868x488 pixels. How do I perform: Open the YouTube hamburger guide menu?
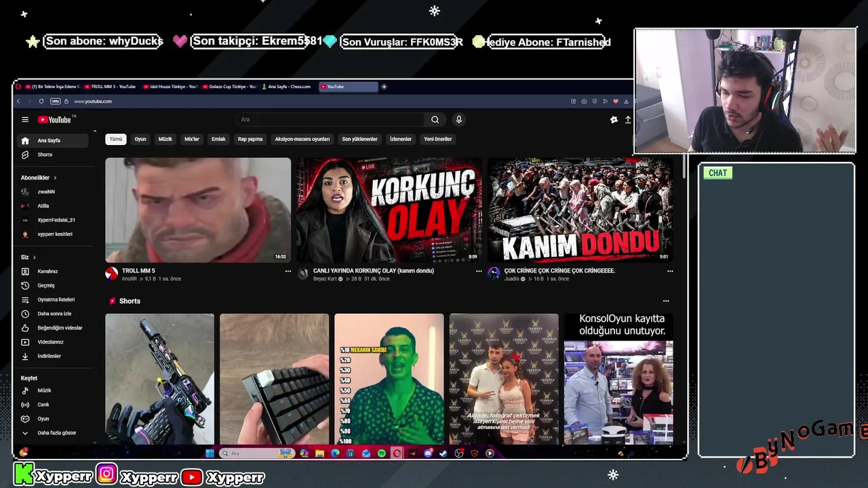click(25, 119)
